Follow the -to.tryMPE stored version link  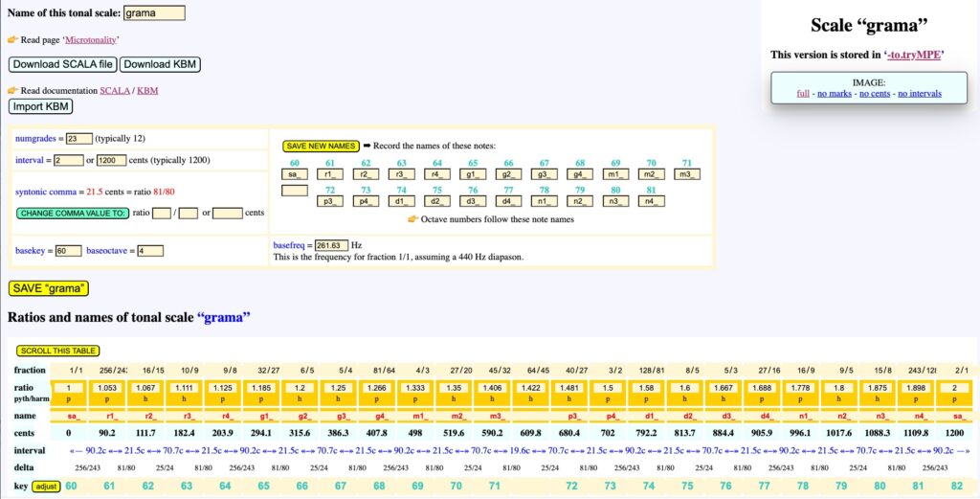[915, 55]
